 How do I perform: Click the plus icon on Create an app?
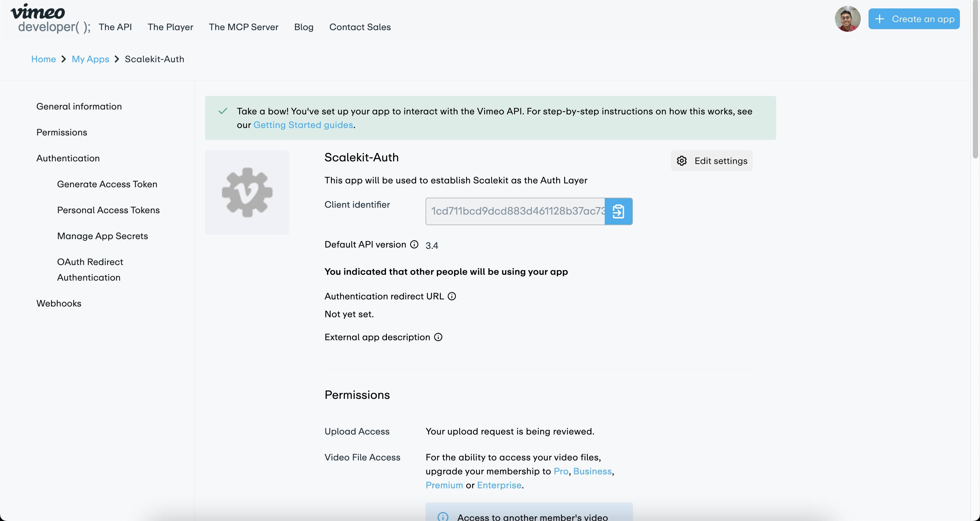point(880,19)
